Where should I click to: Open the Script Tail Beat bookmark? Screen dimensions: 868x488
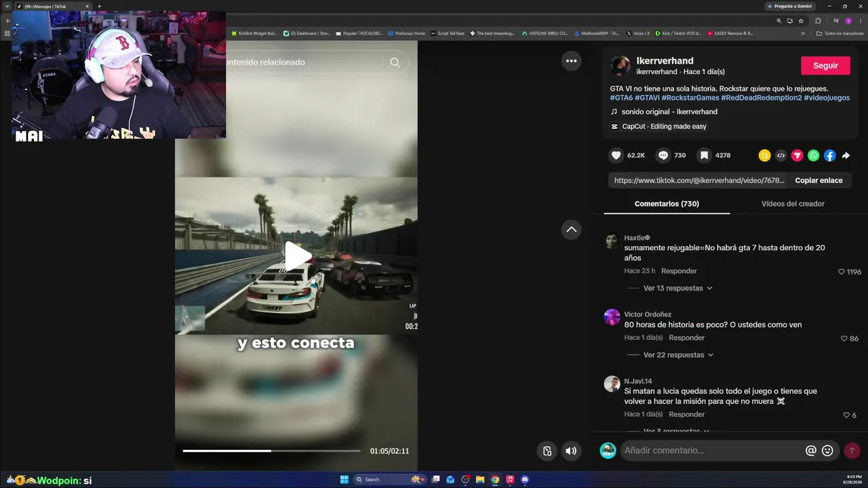coord(448,33)
